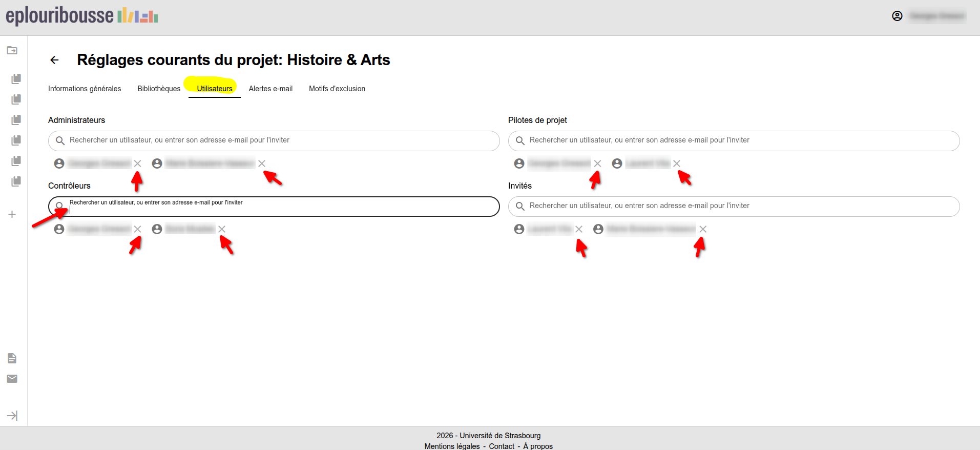Remove the second Pilotes de projet user
The height and width of the screenshot is (450, 980).
coord(677,163)
